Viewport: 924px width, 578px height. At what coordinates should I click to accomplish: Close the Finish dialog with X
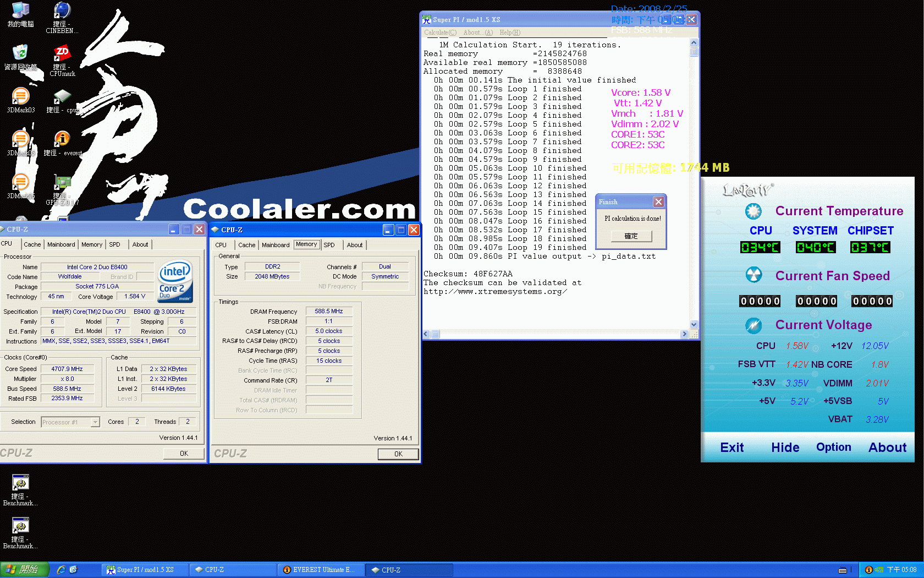tap(658, 202)
